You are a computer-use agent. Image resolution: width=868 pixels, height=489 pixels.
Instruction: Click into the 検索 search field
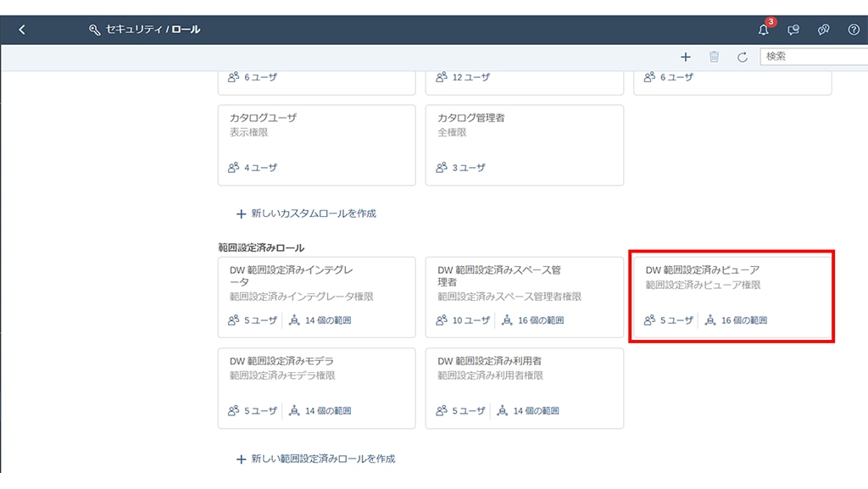(812, 57)
